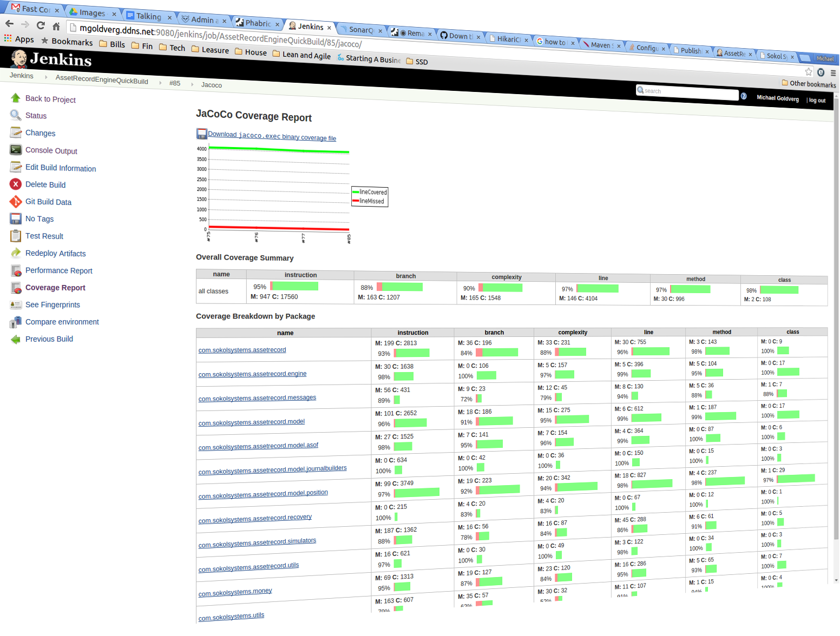
Task: Click the Git Build Data icon
Action: pyautogui.click(x=16, y=202)
